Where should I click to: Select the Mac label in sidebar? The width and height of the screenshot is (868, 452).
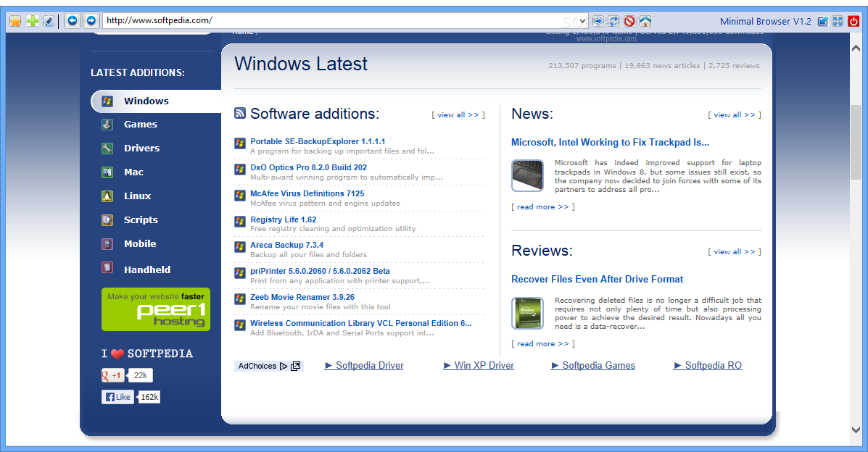(x=133, y=172)
